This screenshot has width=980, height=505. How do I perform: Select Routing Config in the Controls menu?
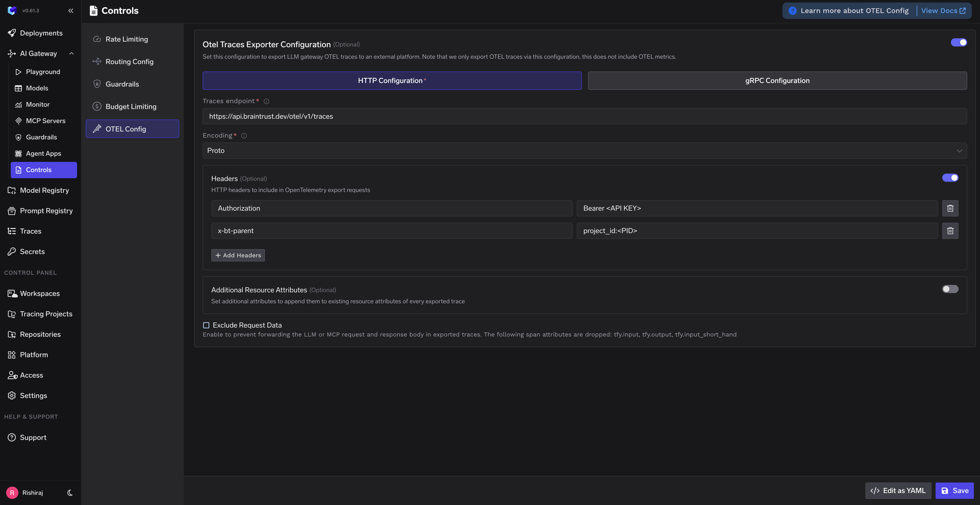point(129,61)
